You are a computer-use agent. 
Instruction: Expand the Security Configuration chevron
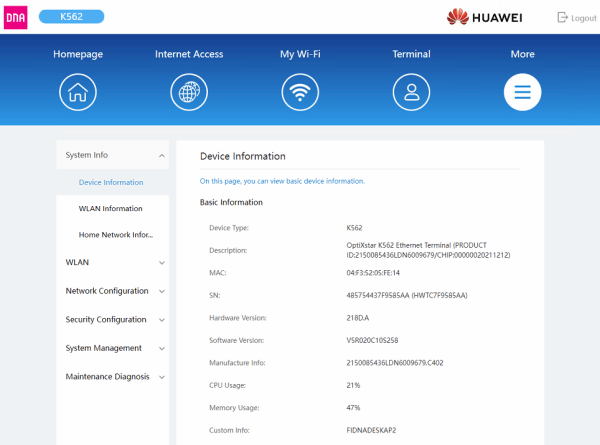162,320
